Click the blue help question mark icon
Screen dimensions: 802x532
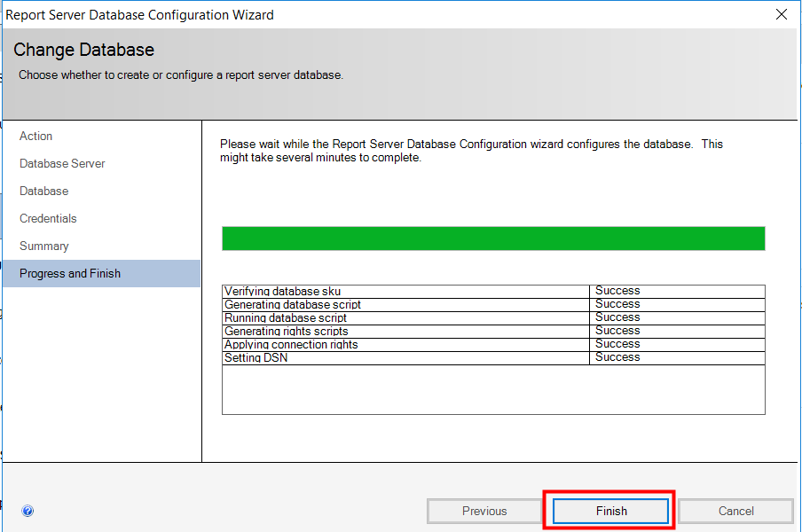(x=28, y=511)
